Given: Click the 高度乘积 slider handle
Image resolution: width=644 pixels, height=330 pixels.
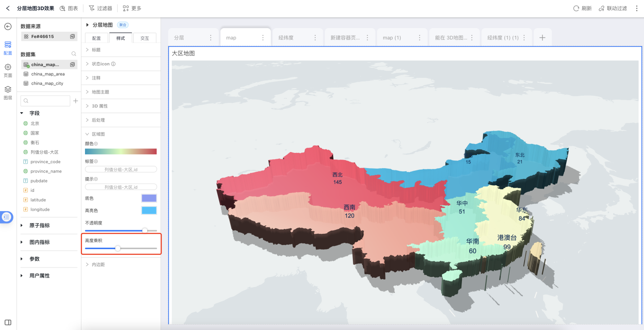Looking at the screenshot, I should click(x=118, y=248).
